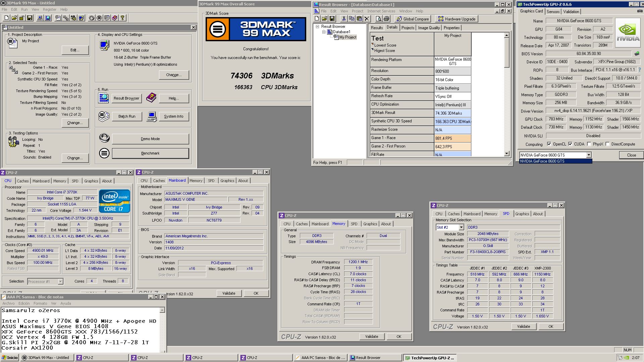
Task: Switch to TechPowerUp GPU-Z via taskbar
Action: click(430, 358)
